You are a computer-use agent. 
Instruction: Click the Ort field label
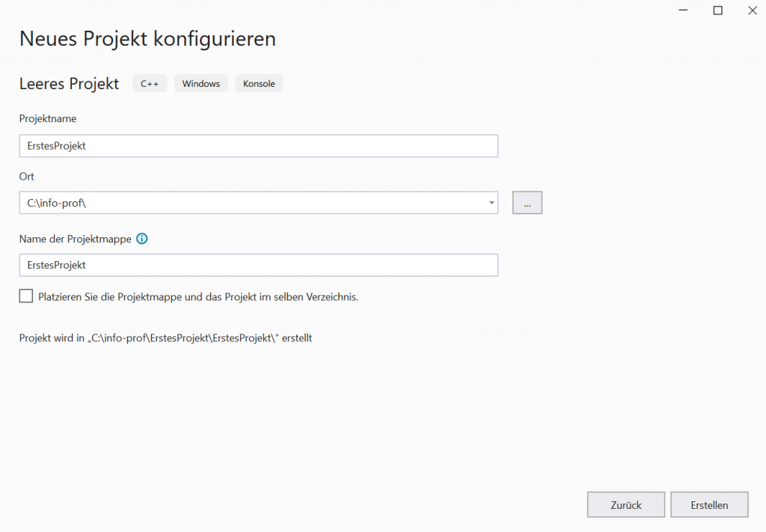pyautogui.click(x=27, y=177)
